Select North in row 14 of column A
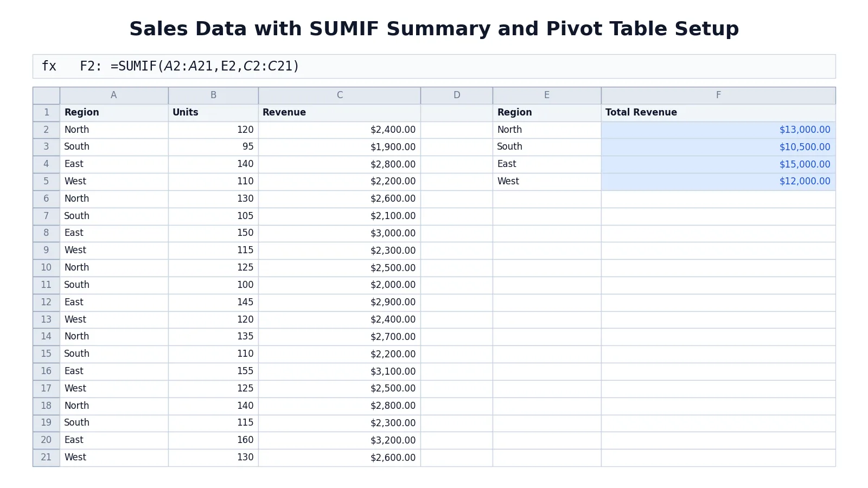This screenshot has width=868, height=488. coord(114,337)
